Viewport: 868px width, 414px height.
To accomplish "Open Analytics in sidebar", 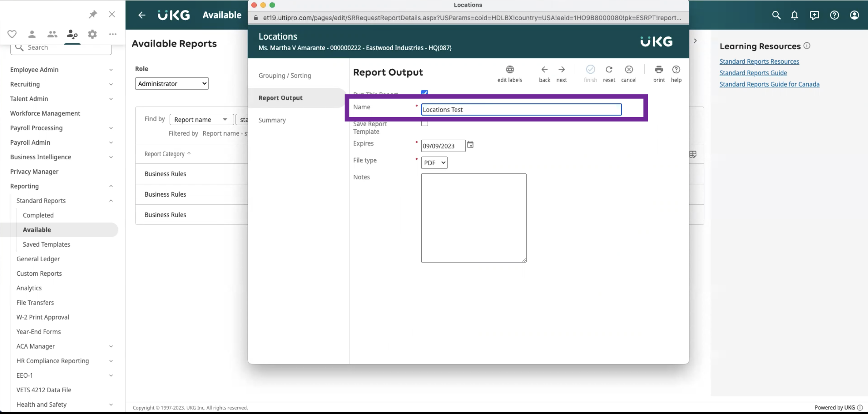I will [x=29, y=288].
